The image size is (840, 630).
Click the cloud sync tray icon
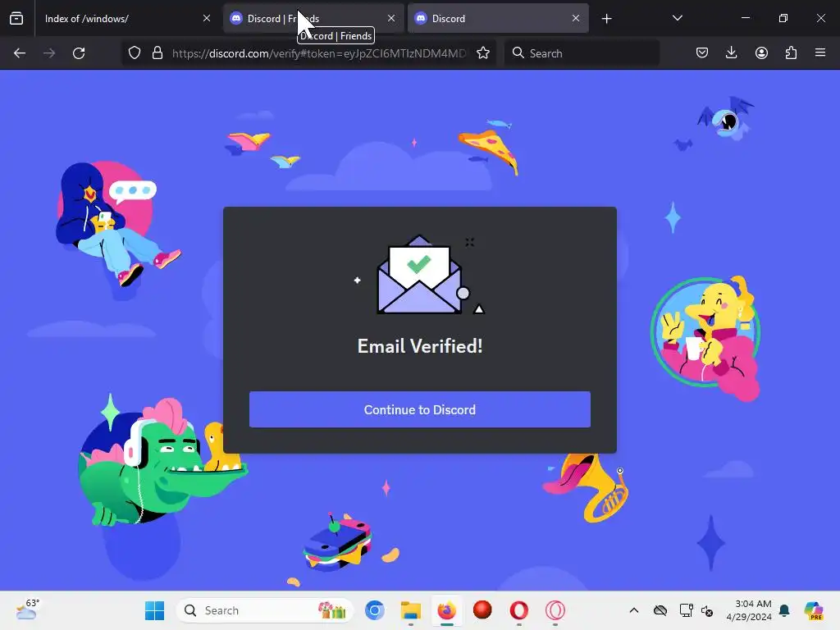[x=660, y=610]
